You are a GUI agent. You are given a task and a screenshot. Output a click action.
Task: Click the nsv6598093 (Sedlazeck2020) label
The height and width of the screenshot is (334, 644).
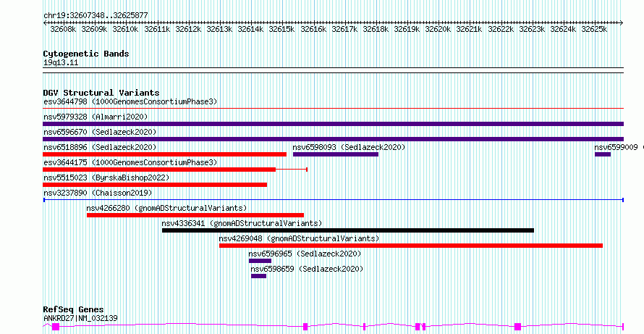349,147
